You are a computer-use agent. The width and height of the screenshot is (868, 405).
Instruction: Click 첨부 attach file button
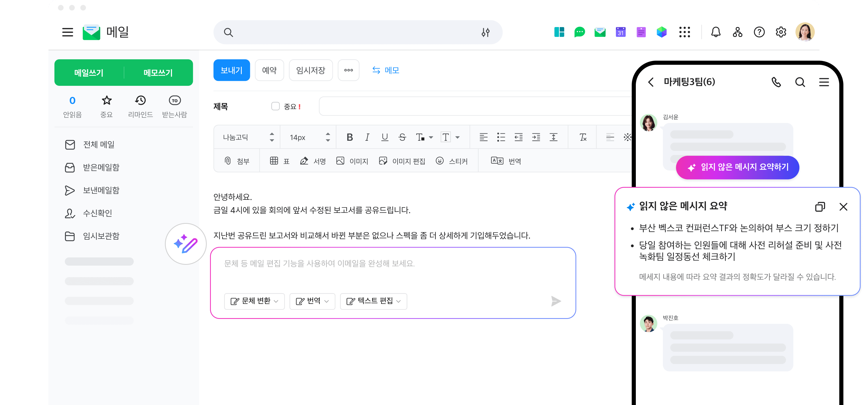coord(237,161)
